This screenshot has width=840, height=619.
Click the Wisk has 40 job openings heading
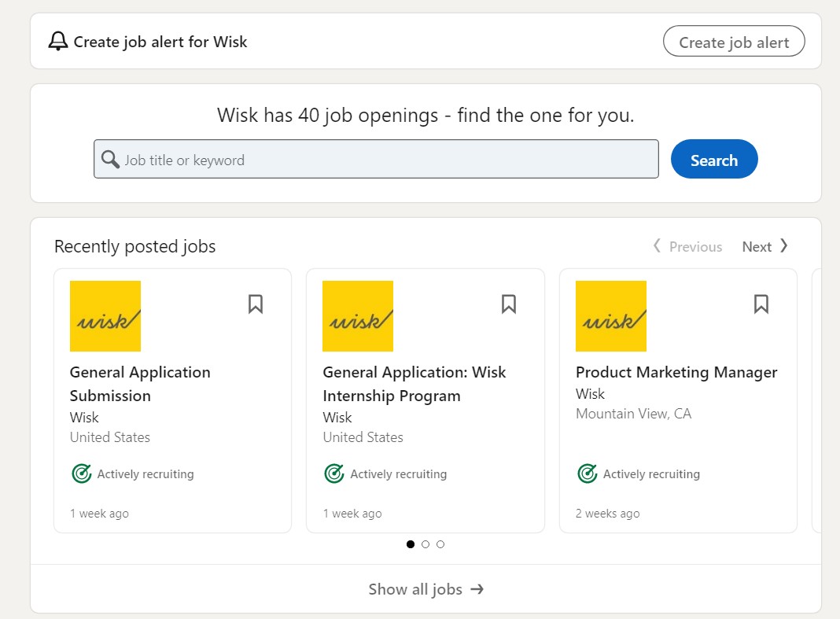click(x=426, y=115)
